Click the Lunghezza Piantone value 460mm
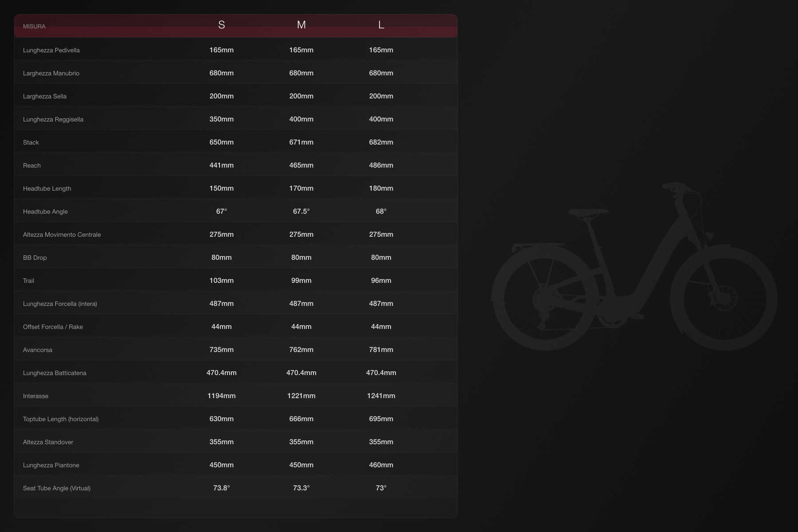 pyautogui.click(x=381, y=465)
